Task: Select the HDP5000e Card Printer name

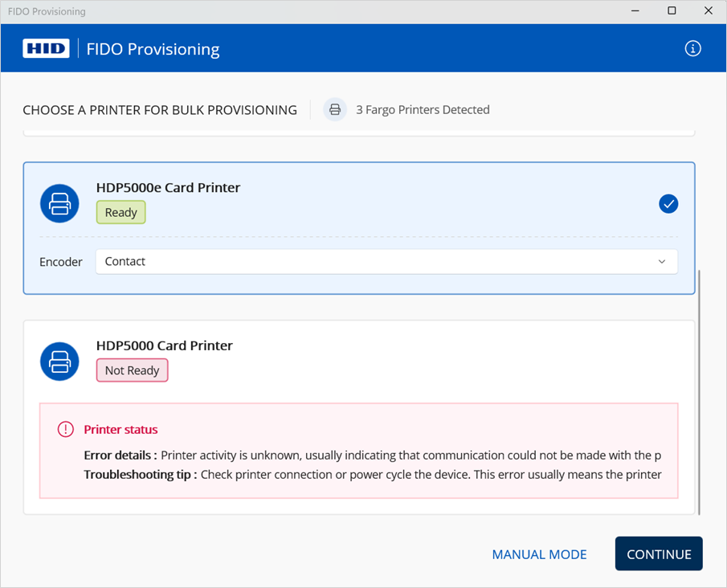Action: tap(168, 187)
